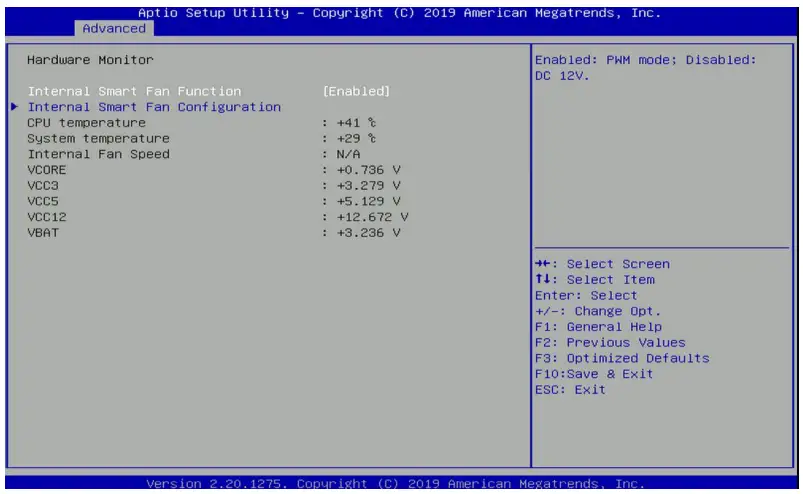803x494 pixels.
Task: Click the +12.672 V reading
Action: 372,217
